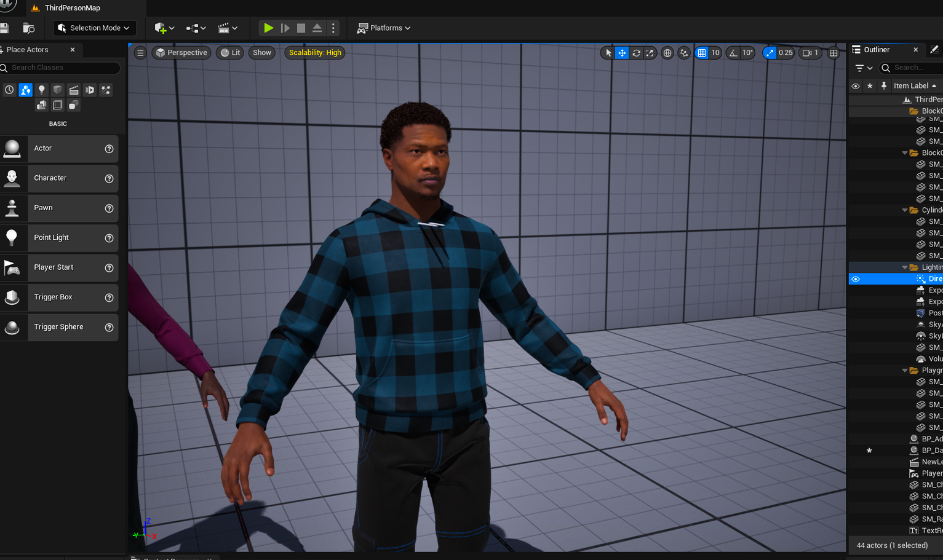The height and width of the screenshot is (560, 943).
Task: Click the Search Classes field
Action: (60, 68)
